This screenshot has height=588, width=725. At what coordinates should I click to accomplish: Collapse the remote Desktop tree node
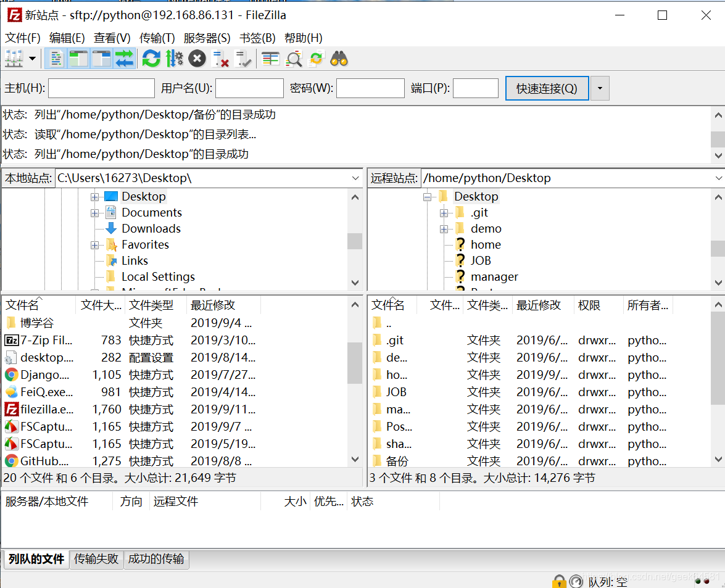[x=427, y=197]
